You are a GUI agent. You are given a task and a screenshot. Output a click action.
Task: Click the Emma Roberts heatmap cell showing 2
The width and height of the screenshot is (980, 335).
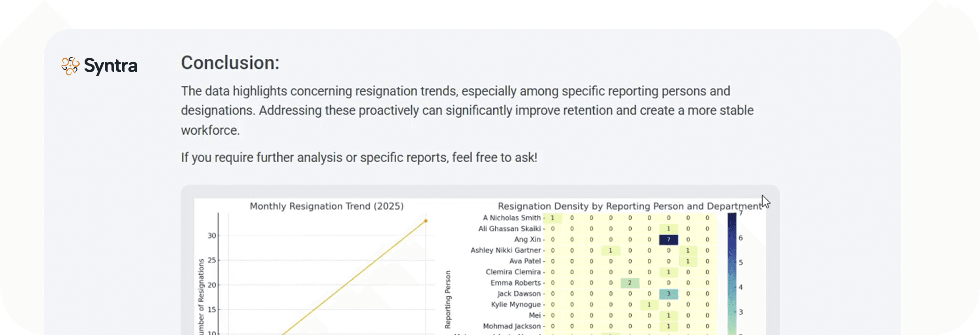point(630,283)
